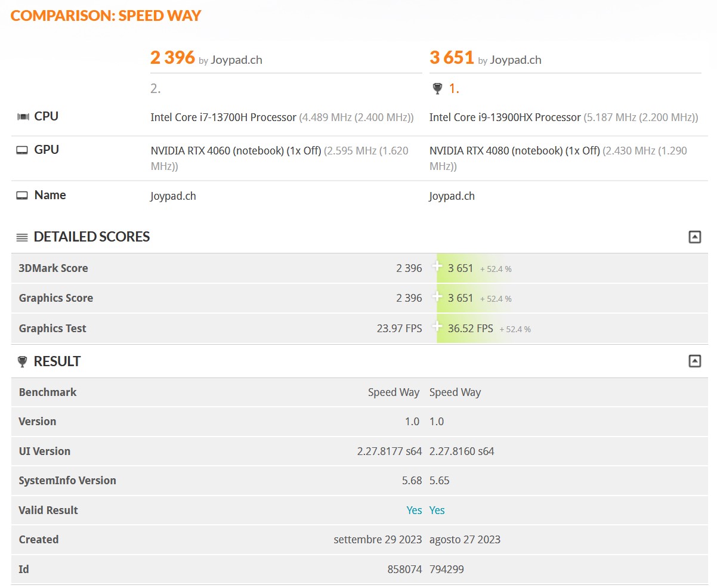The width and height of the screenshot is (717, 588).
Task: Click the Yes valid result for ID 794299
Action: [437, 510]
